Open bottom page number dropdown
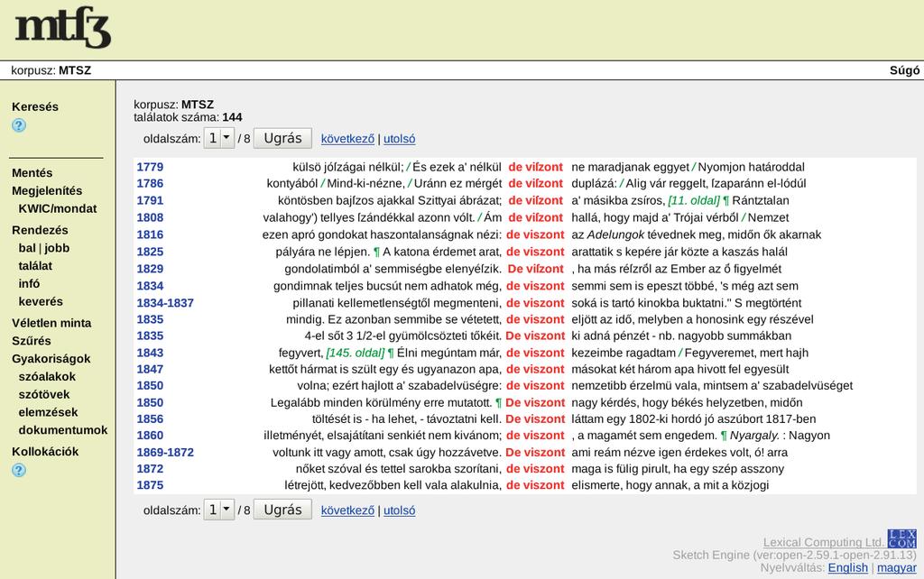924x579 pixels. [x=219, y=510]
